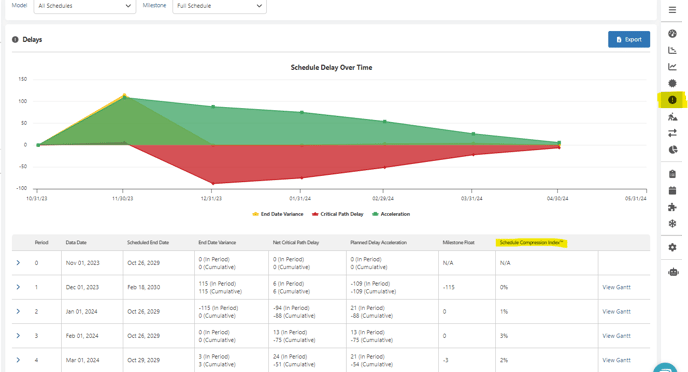Screen dimensions: 688x372
Task: Toggle End Date Variance legend series
Action: 278,214
